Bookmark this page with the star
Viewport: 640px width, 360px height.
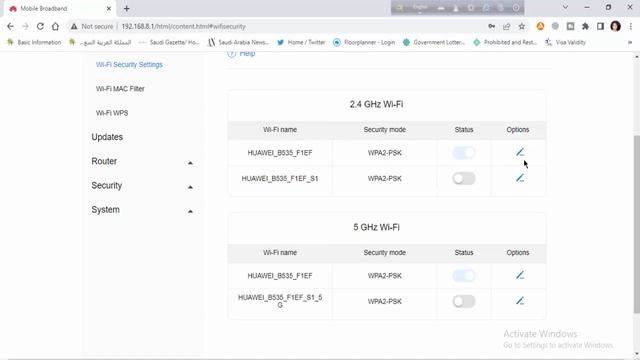click(522, 26)
